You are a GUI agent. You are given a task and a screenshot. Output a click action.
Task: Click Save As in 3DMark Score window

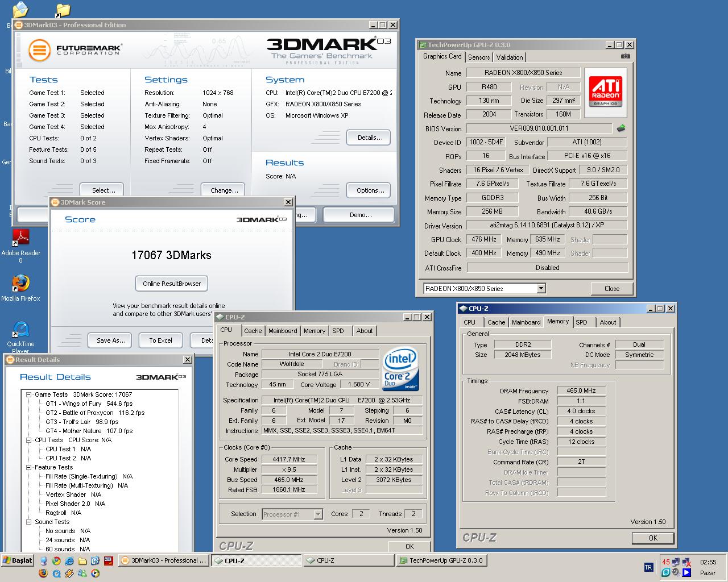pyautogui.click(x=111, y=340)
